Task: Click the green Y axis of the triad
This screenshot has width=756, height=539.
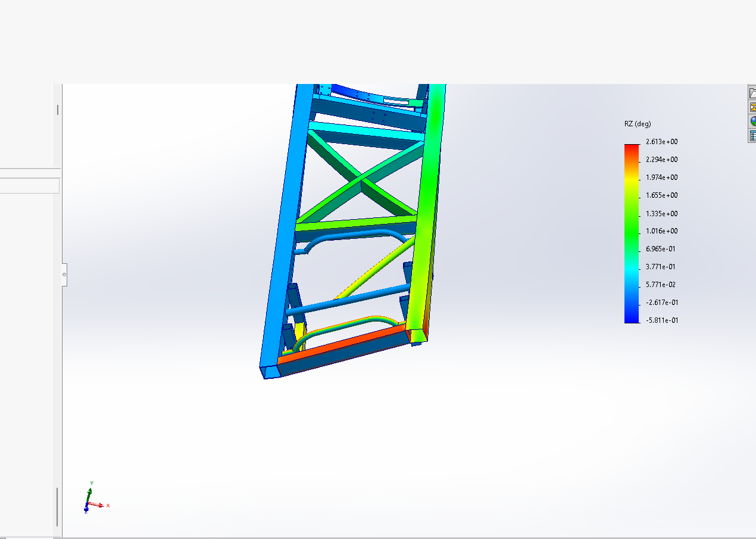Action: [89, 493]
